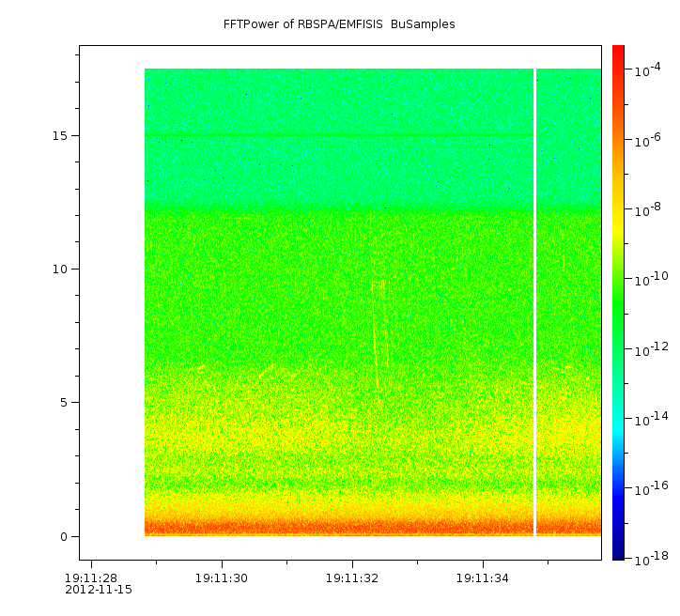Click the dark blue bottom of the colorbar

pos(618,549)
